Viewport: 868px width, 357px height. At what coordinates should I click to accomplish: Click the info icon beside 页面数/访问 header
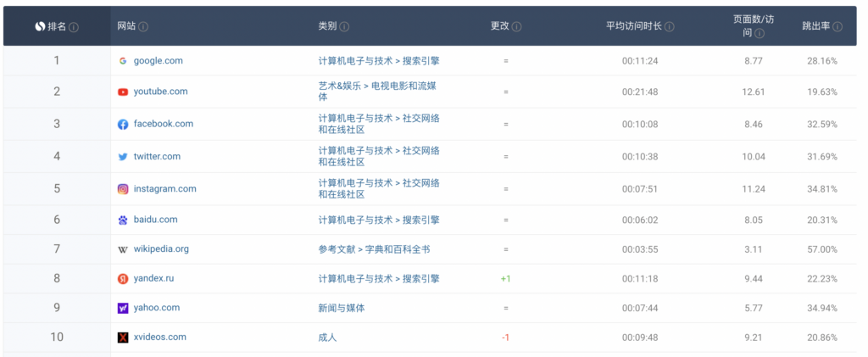(x=759, y=33)
